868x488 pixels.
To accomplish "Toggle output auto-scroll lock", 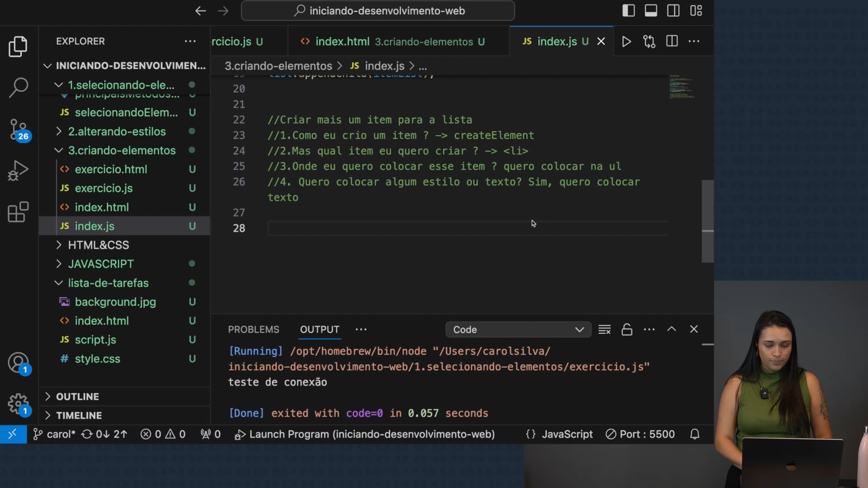I will (x=627, y=329).
